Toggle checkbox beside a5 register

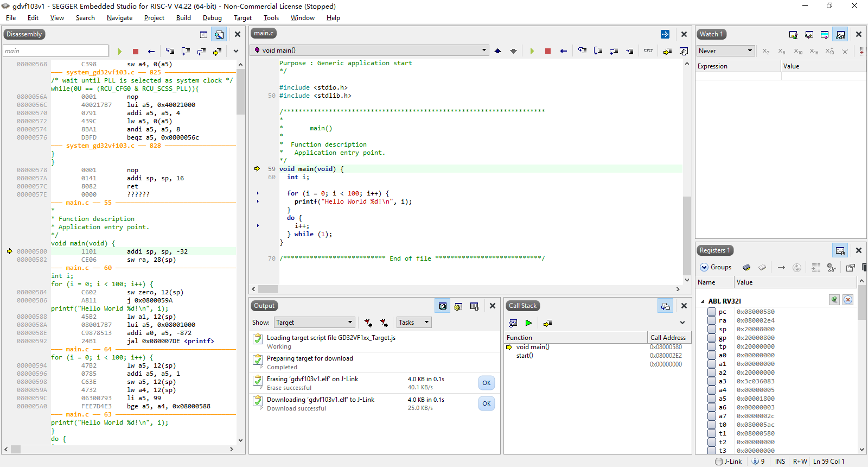click(712, 399)
